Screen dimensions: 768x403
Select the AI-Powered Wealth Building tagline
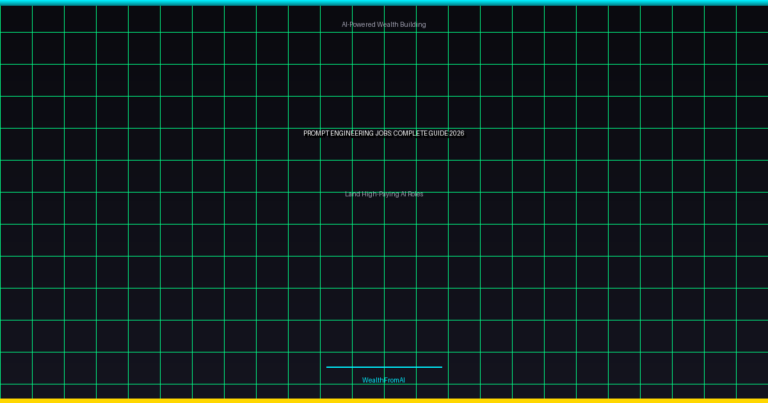384,24
